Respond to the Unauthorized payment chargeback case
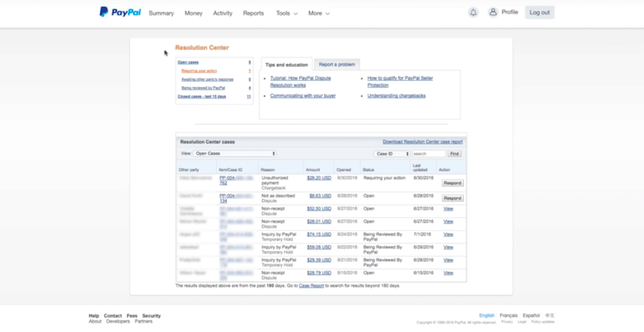The image size is (644, 332). pos(452,183)
